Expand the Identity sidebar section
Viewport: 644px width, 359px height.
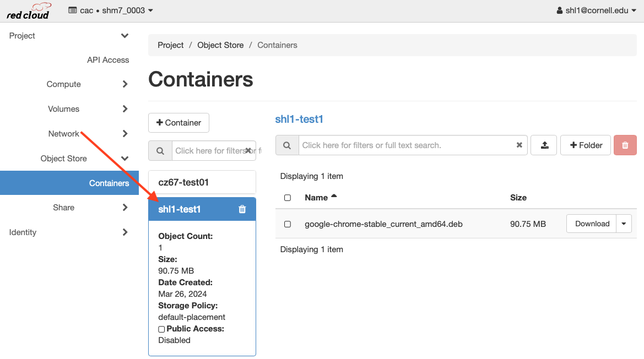[x=69, y=232]
